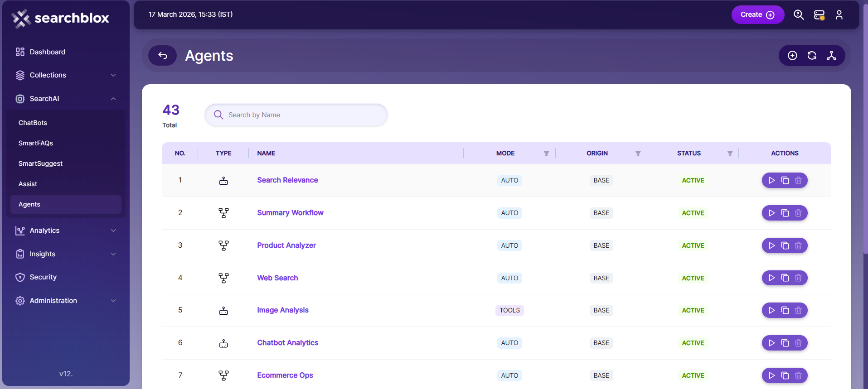Screen dimensions: 868x389
Task: Click the BASE origin badge for Ecommerce Ops
Action: pyautogui.click(x=601, y=375)
